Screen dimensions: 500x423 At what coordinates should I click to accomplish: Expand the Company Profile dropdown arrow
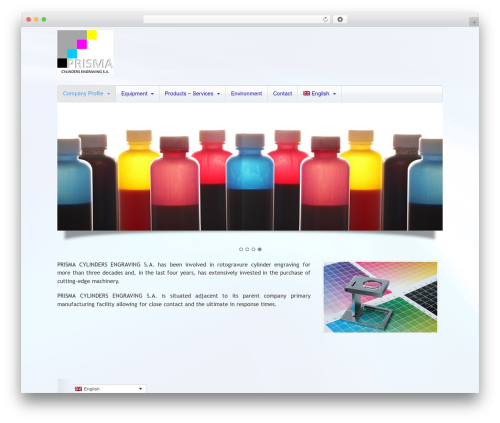click(109, 94)
